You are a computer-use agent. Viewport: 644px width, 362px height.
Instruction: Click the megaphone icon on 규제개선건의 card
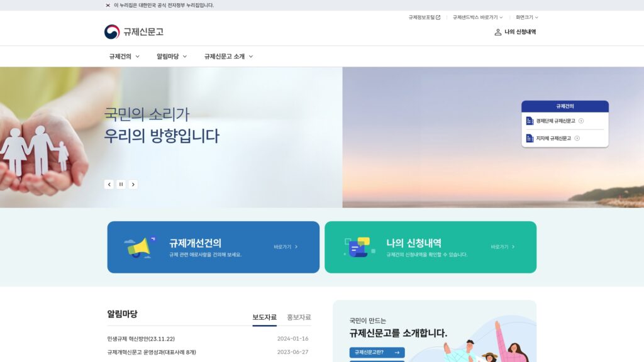click(x=140, y=247)
